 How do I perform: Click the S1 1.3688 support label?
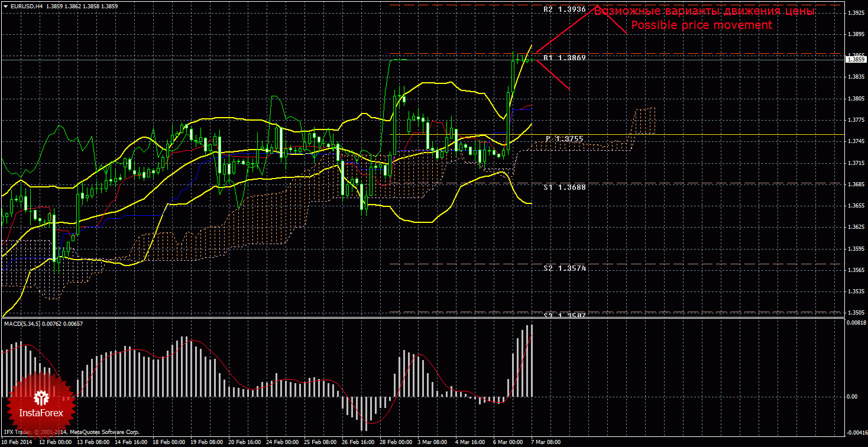click(x=565, y=187)
